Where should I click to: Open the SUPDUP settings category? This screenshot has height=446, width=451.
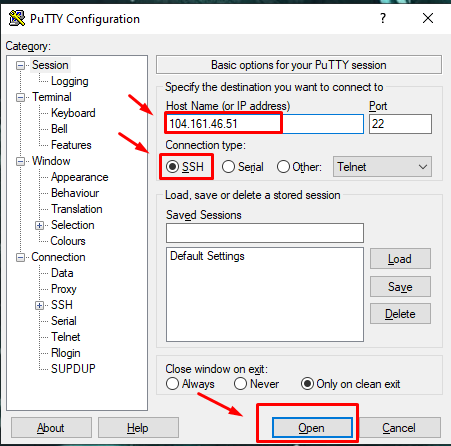click(73, 369)
